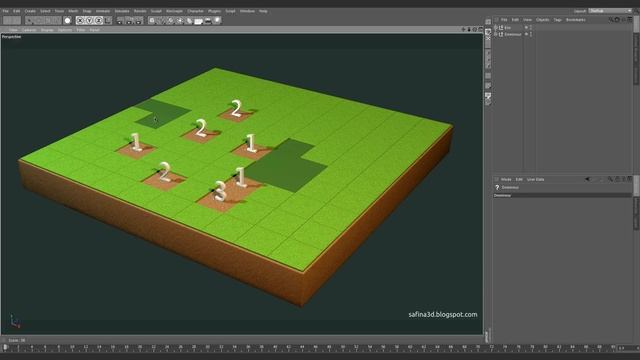Image resolution: width=640 pixels, height=360 pixels.
Task: Open the Character menu
Action: (x=195, y=11)
